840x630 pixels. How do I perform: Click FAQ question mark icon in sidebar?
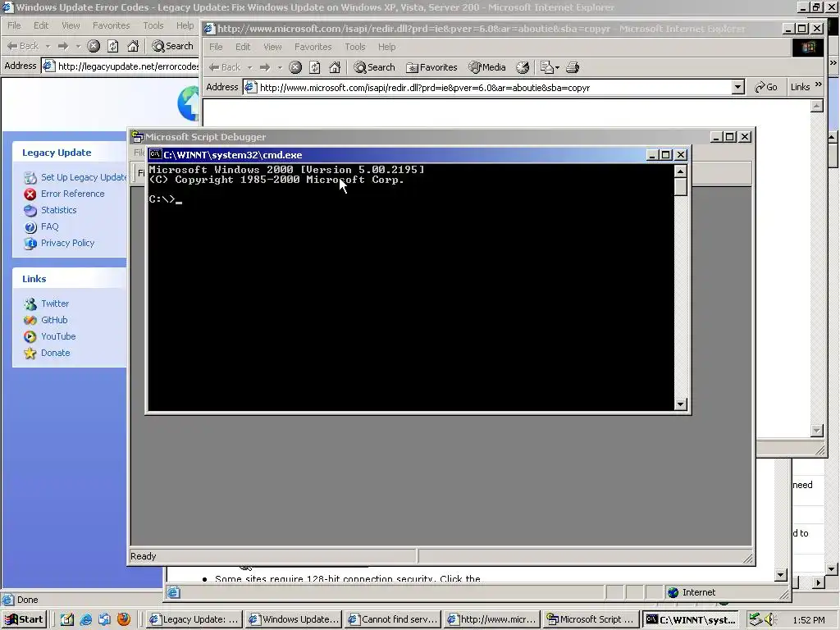[30, 227]
